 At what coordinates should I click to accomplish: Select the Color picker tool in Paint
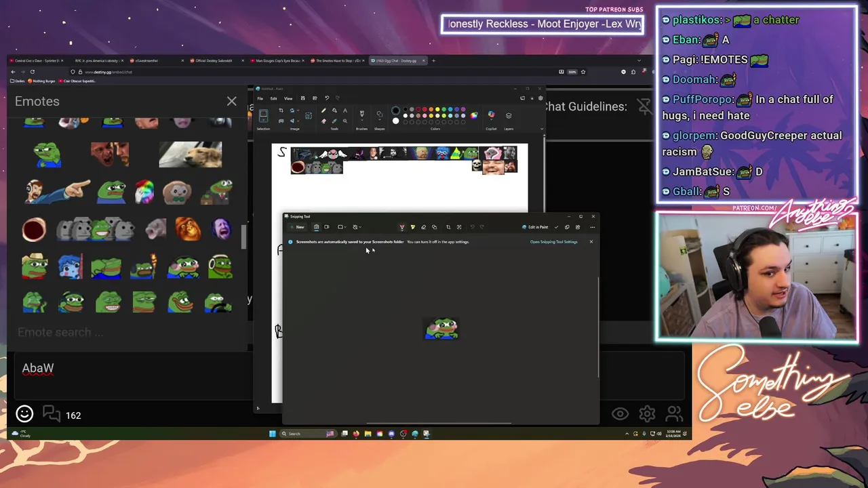pos(334,121)
